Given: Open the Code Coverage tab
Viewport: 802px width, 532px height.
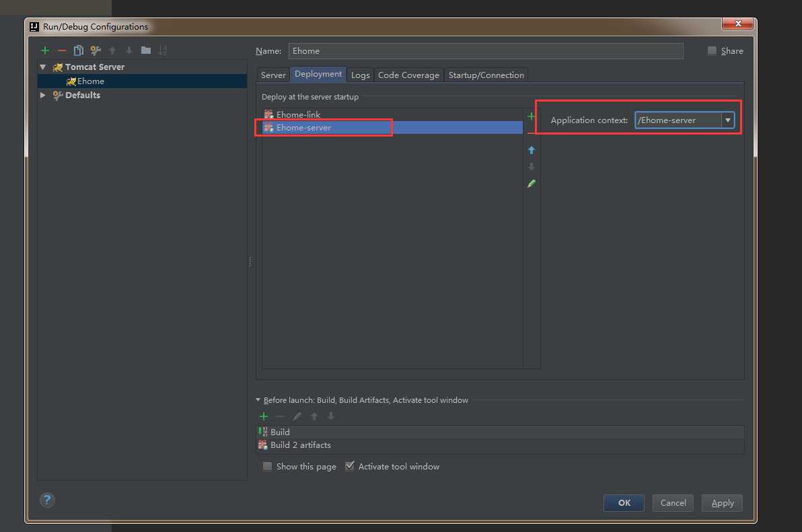Looking at the screenshot, I should (x=408, y=75).
